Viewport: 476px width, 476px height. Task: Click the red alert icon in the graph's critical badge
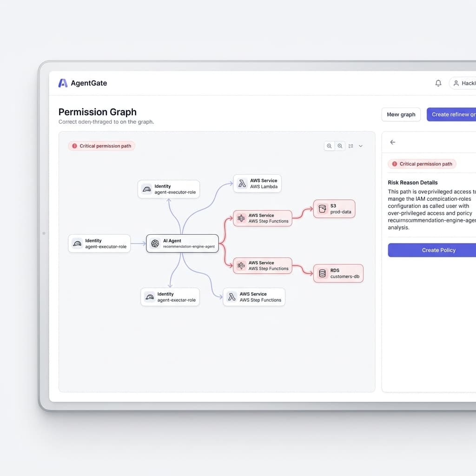pyautogui.click(x=75, y=146)
